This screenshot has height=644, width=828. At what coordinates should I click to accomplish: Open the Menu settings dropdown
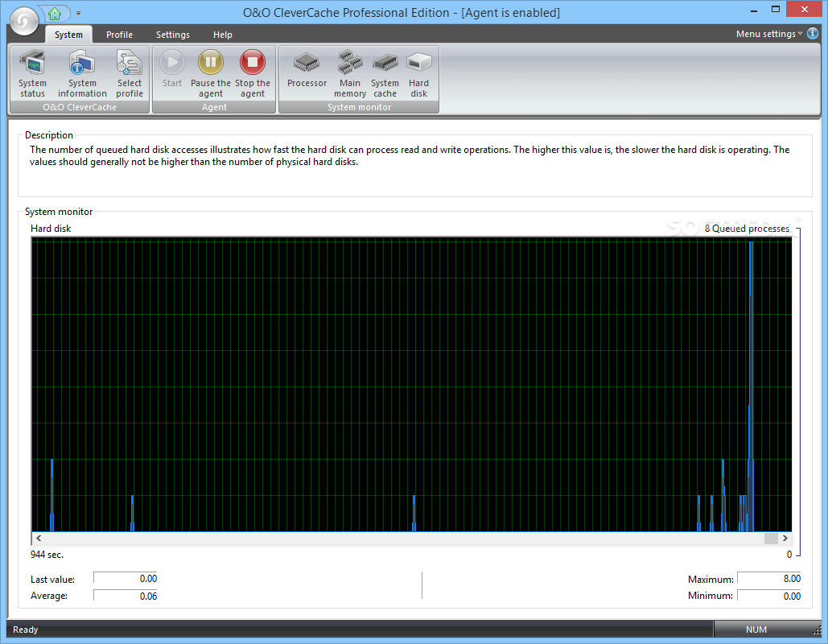(769, 34)
